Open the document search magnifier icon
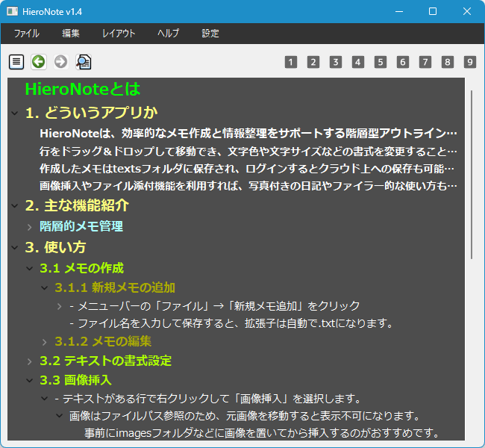Image resolution: width=485 pixels, height=448 pixels. 84,62
